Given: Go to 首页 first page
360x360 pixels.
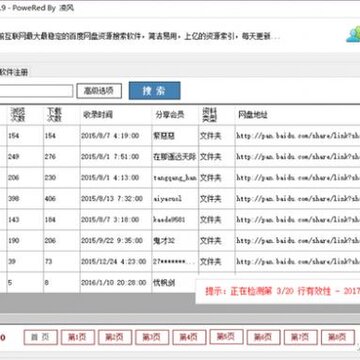Looking at the screenshot, I should point(41,337).
